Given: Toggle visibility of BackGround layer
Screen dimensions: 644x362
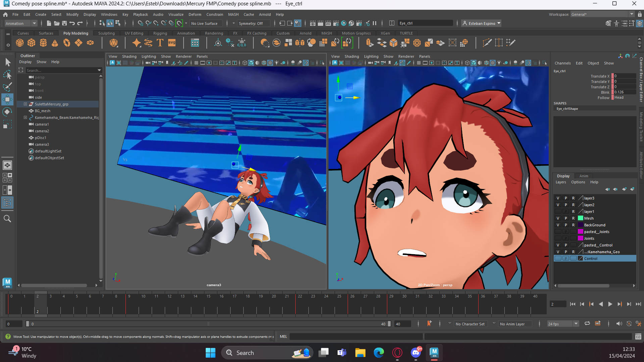Looking at the screenshot, I should click(x=558, y=225).
